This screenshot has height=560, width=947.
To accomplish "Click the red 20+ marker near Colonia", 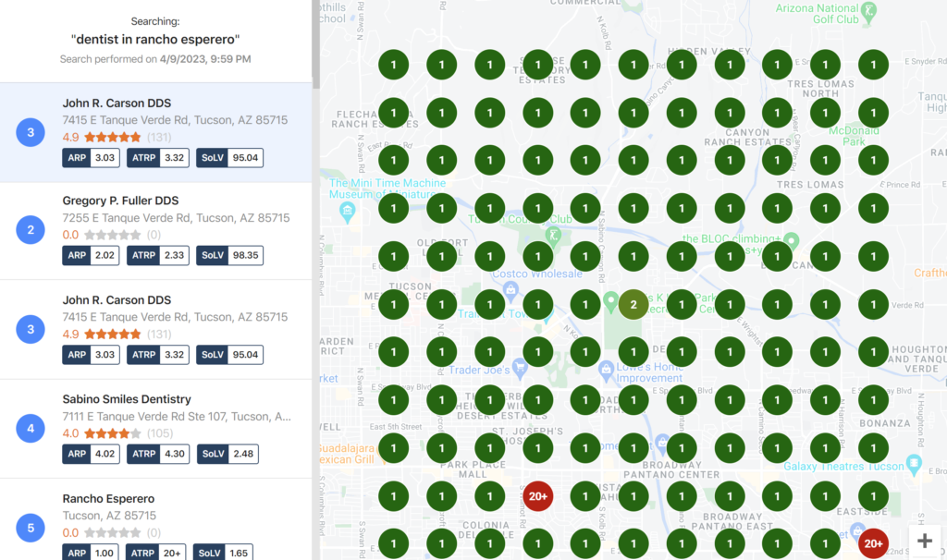I will click(x=537, y=496).
